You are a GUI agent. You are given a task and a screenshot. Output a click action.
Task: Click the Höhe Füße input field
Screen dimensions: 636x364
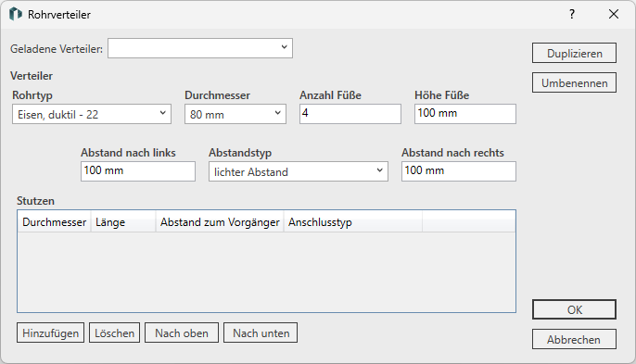[x=465, y=114]
